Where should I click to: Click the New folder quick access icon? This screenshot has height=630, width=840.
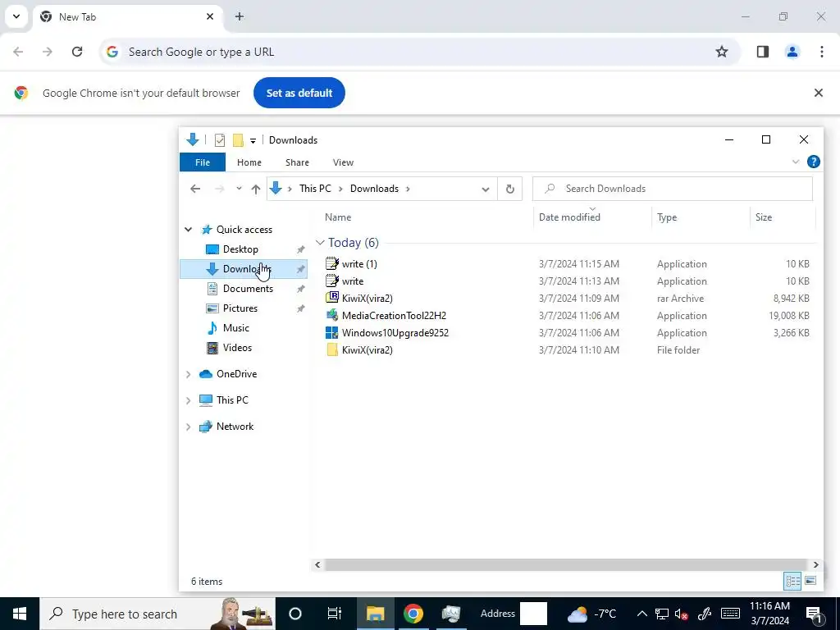tap(238, 140)
